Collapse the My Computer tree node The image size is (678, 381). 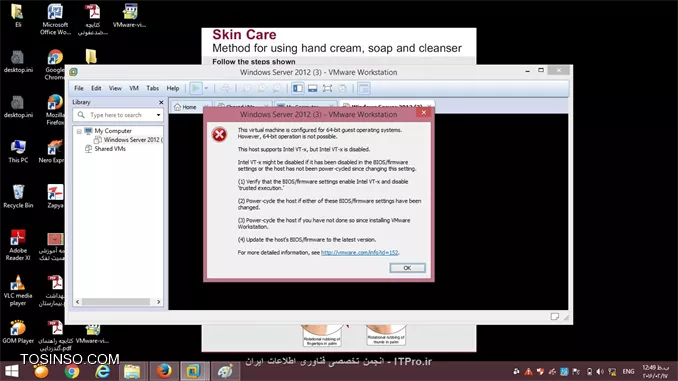click(79, 131)
